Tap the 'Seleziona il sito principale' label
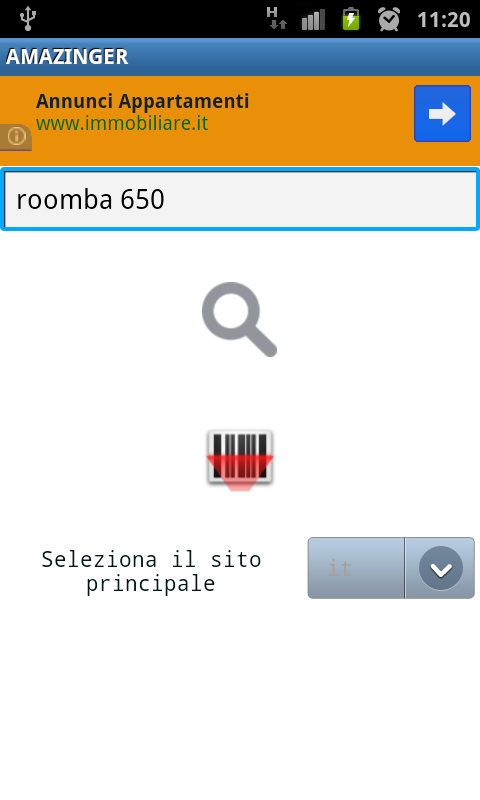This screenshot has width=480, height=800. (x=151, y=571)
